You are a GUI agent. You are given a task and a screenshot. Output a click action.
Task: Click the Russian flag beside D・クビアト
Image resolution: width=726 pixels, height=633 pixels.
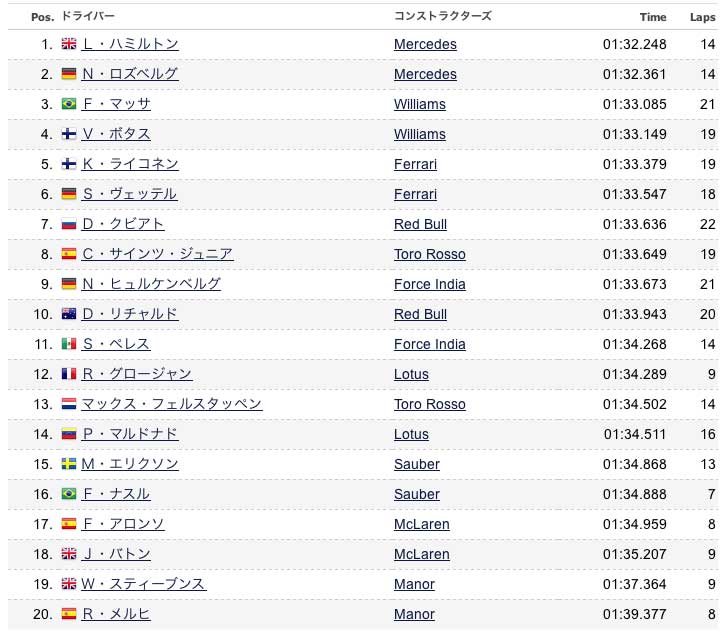point(69,224)
